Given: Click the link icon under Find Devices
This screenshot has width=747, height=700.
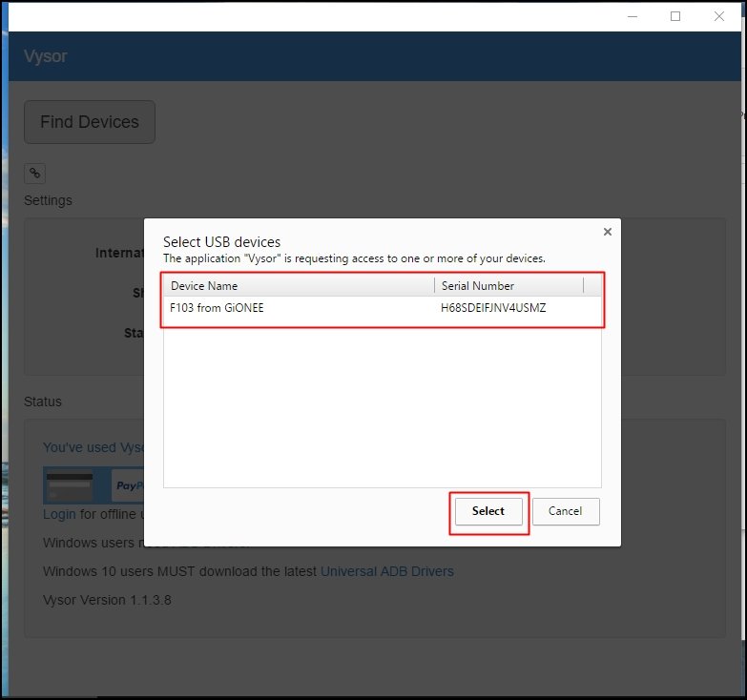Looking at the screenshot, I should point(34,174).
